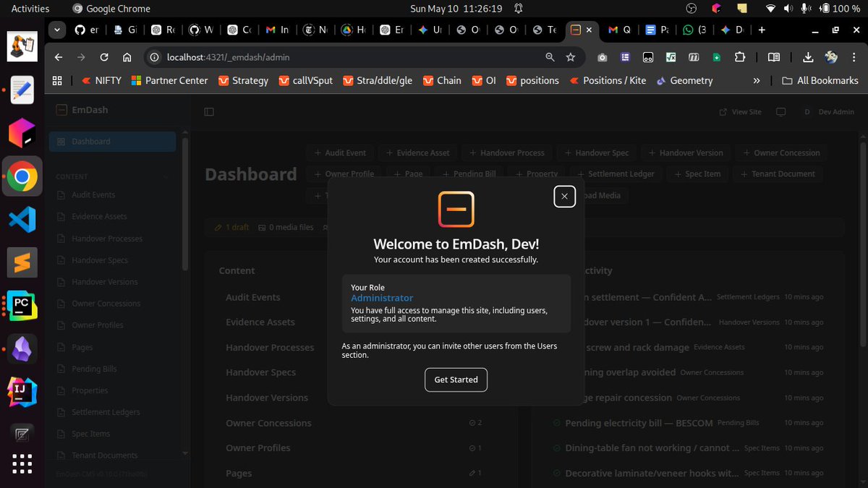
Task: Open the Partner Center bookmark
Action: click(169, 81)
